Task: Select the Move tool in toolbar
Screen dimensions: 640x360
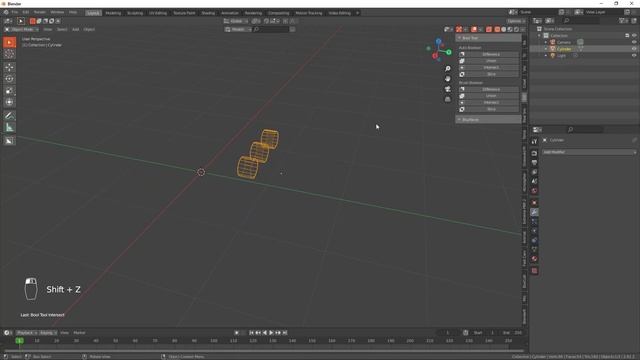Action: point(9,67)
